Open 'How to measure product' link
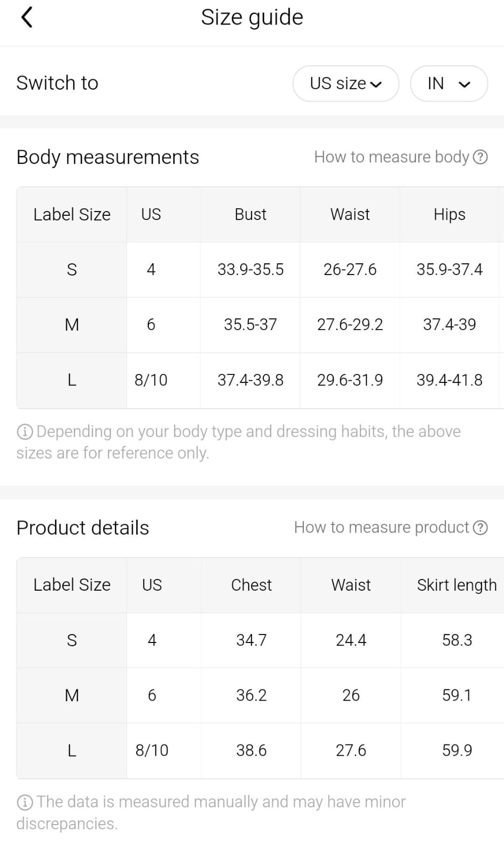Viewport: 504px width, 854px height. coord(381,528)
